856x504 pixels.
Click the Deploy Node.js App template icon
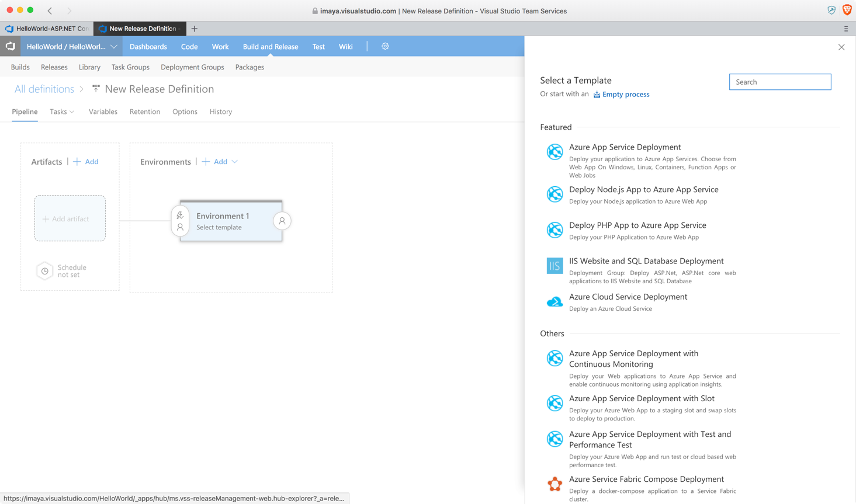[x=555, y=194]
